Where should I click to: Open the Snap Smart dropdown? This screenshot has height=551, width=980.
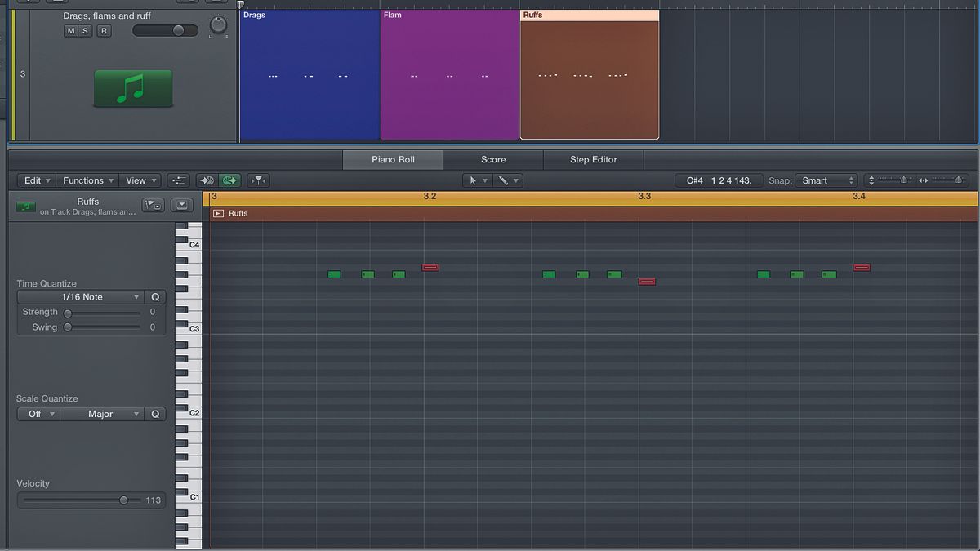(825, 180)
